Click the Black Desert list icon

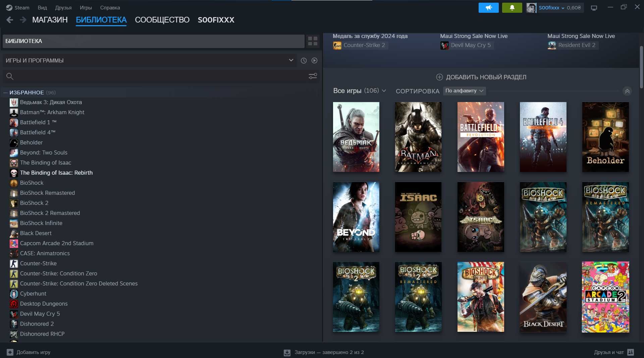click(14, 233)
